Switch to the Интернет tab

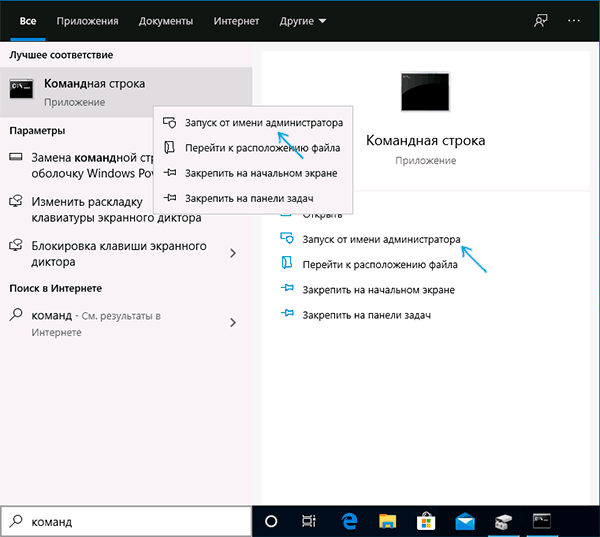[236, 21]
